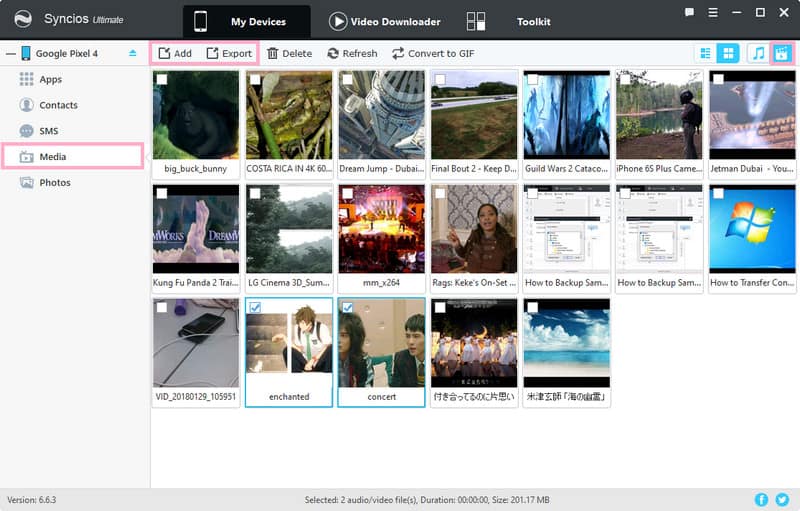Click the Export button
Viewport: 800px width, 511px height.
point(229,53)
